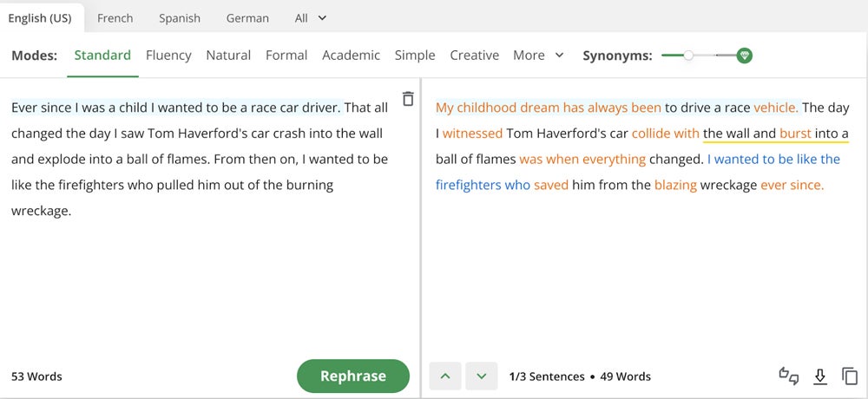Image resolution: width=868 pixels, height=399 pixels.
Task: Click "was when everything" phrase
Action: 582,160
